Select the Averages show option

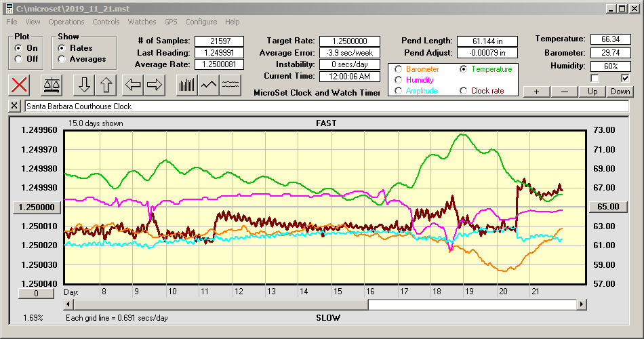pos(62,59)
